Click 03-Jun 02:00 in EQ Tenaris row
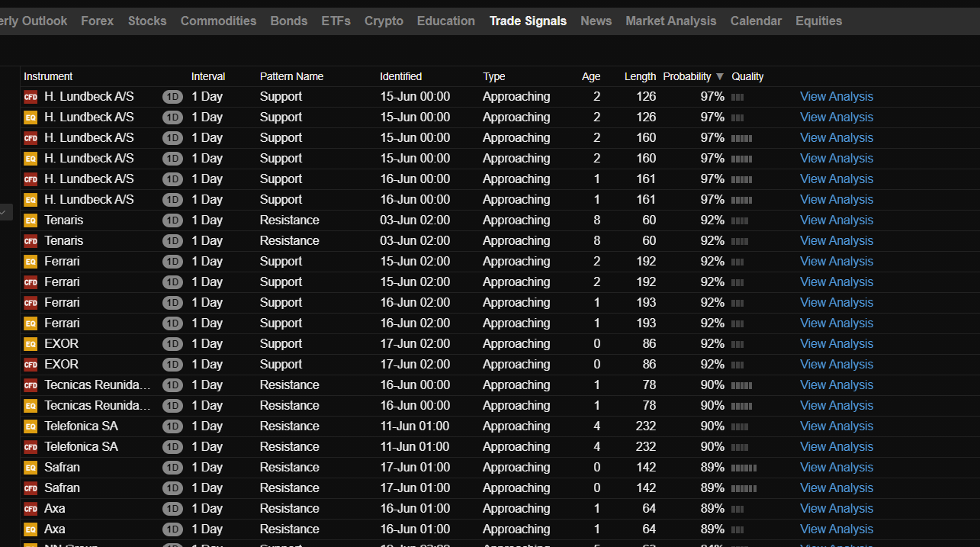 (x=415, y=220)
